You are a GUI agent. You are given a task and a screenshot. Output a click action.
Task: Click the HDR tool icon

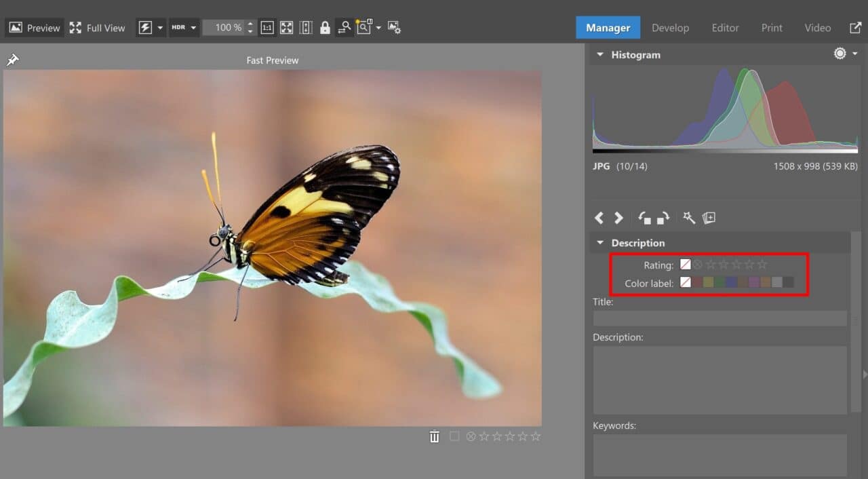(x=177, y=27)
